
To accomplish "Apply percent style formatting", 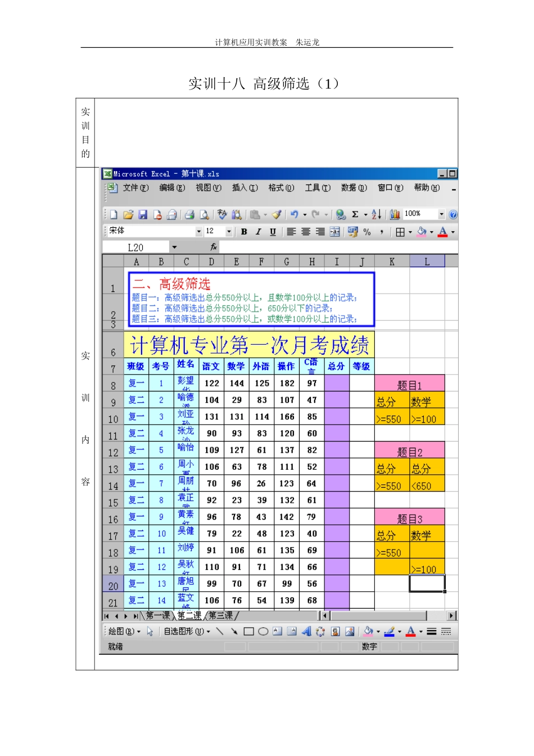I will coord(367,232).
